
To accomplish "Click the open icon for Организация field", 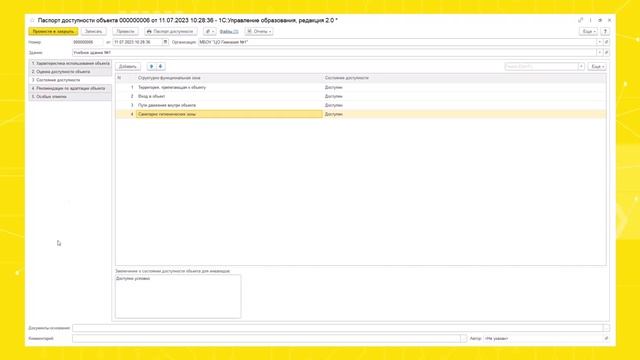I will pos(606,42).
